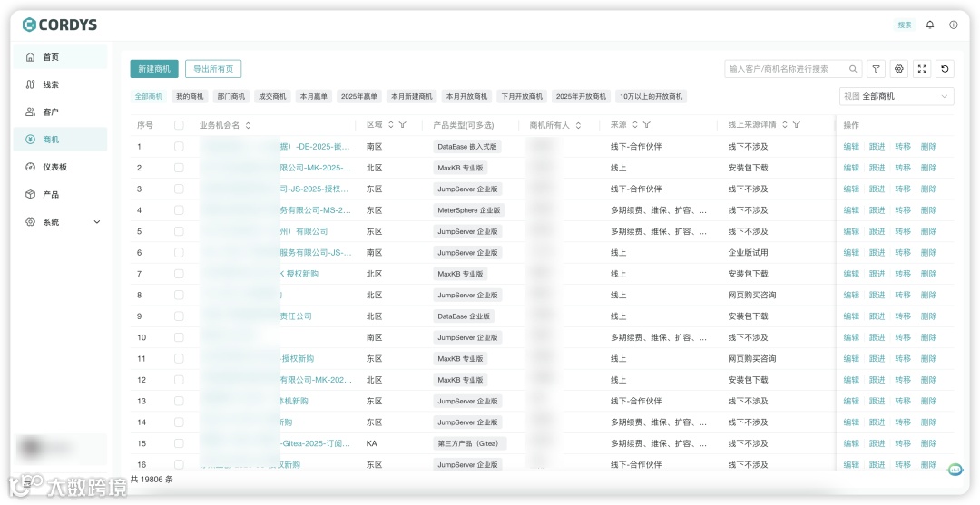Sort by 线上来源详情 column
The image size is (980, 505).
click(x=785, y=125)
